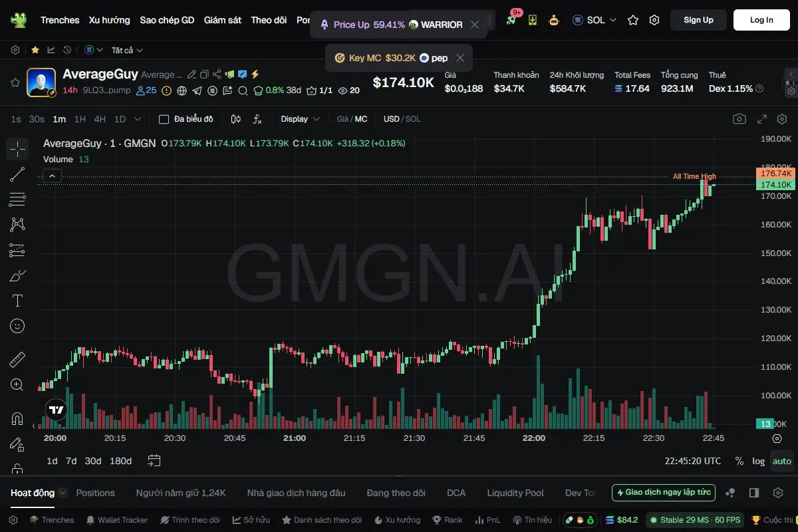Image resolution: width=798 pixels, height=532 pixels.
Task: Collapse the chart legend arrow
Action: 53,176
